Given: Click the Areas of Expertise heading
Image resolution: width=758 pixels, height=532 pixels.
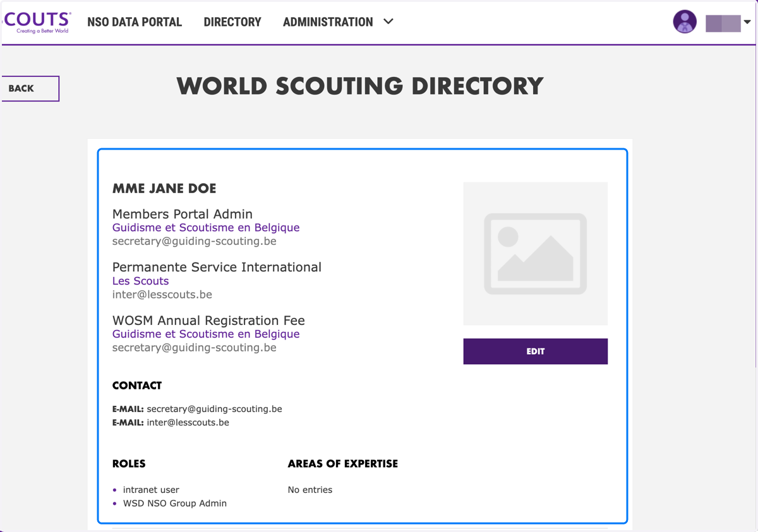Looking at the screenshot, I should [x=343, y=464].
